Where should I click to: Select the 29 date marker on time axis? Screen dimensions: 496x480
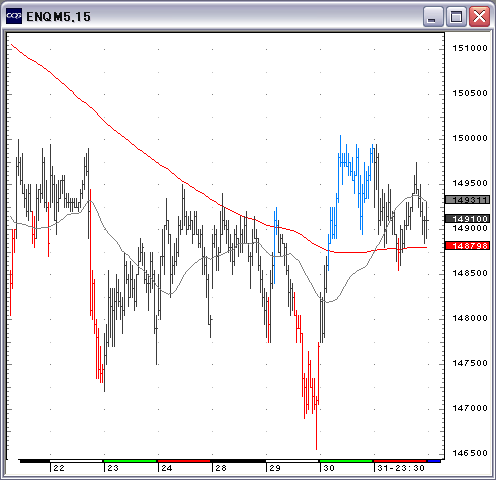[275, 468]
